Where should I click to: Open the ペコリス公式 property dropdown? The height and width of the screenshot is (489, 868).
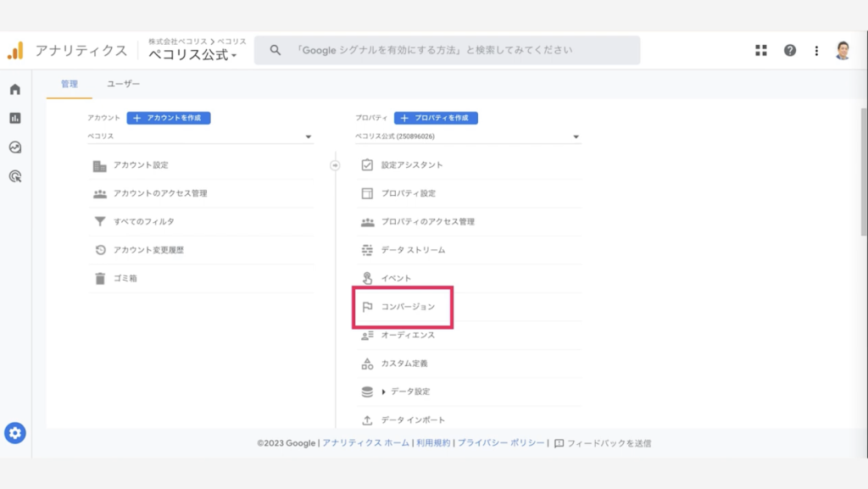point(468,136)
